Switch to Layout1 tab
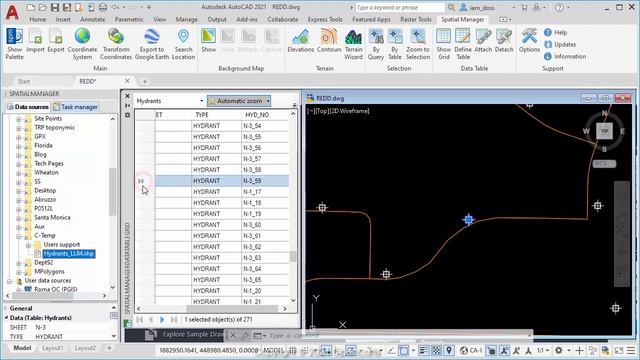Screen dimensions: 640x360 click(x=52, y=348)
